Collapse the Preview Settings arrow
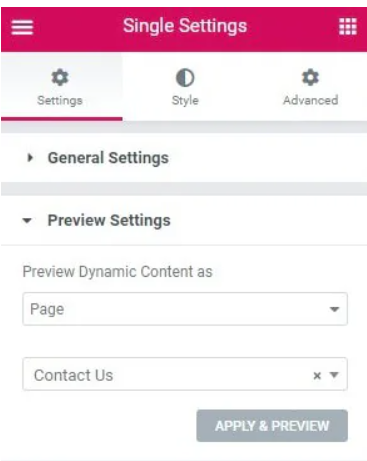The width and height of the screenshot is (367, 461). coord(27,220)
